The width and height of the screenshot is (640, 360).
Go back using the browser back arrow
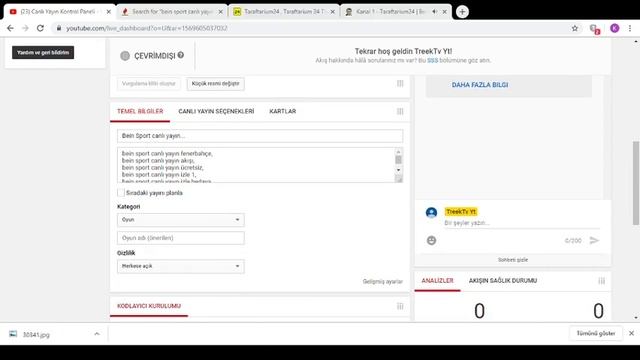point(11,28)
